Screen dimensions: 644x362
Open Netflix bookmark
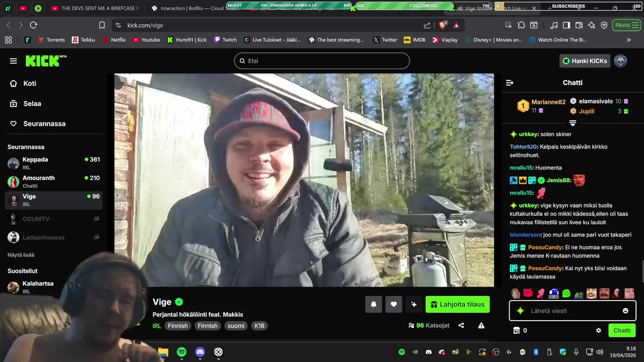point(114,40)
